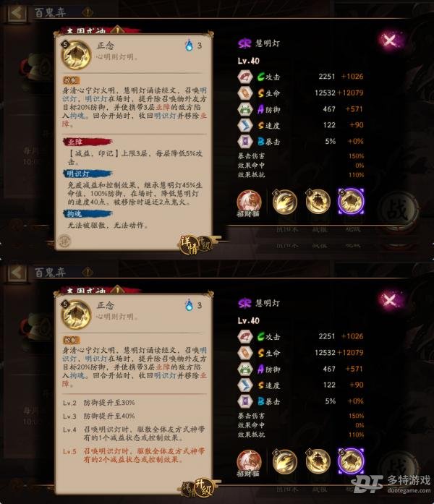This screenshot has width=434, height=504.
Task: Click the back arrow in bottom screenshot
Action: tap(17, 273)
